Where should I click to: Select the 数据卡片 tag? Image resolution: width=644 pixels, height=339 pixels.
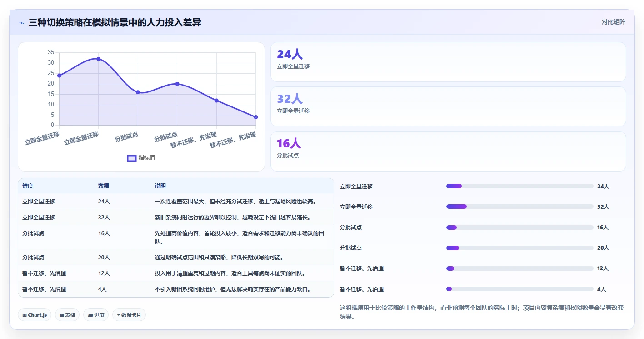point(129,315)
